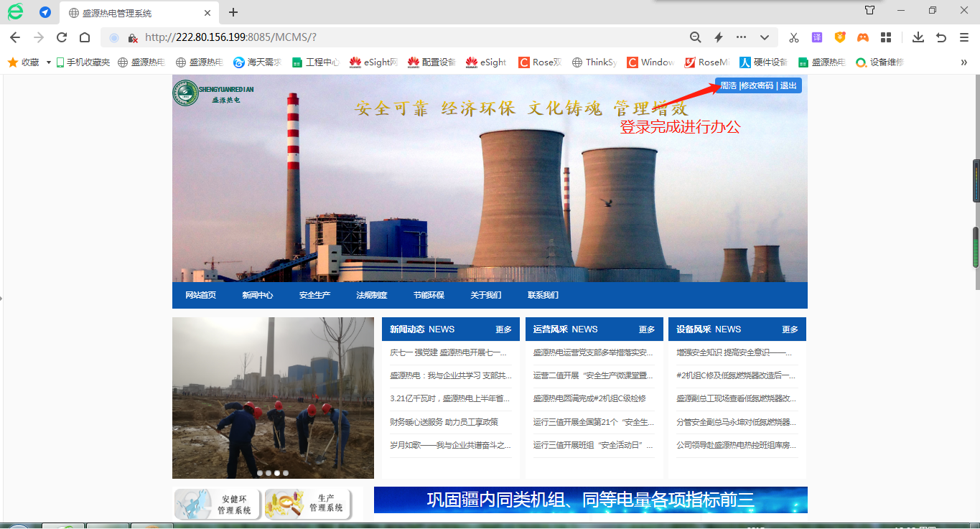This screenshot has width=980, height=529.
Task: Click the scissors screenshot tool icon
Action: click(794, 37)
